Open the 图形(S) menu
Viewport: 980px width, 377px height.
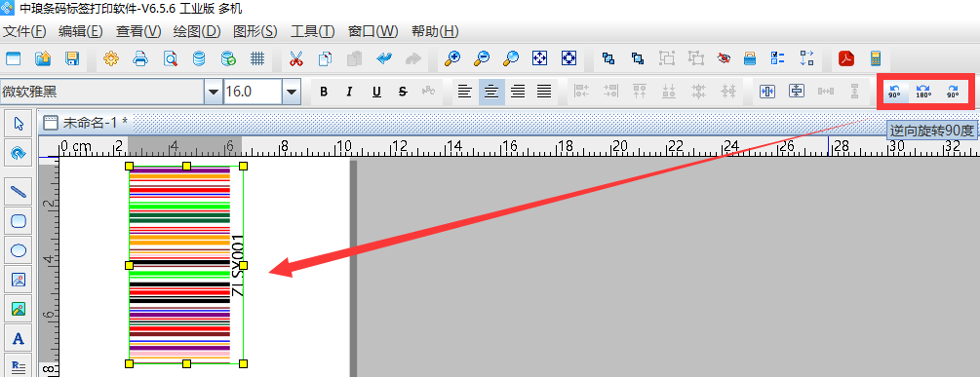(255, 31)
